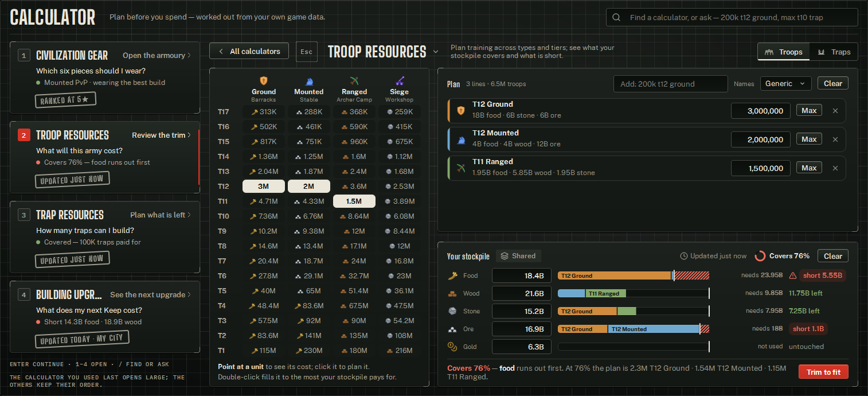
Task: Click the Siege catapult column icon
Action: click(400, 81)
